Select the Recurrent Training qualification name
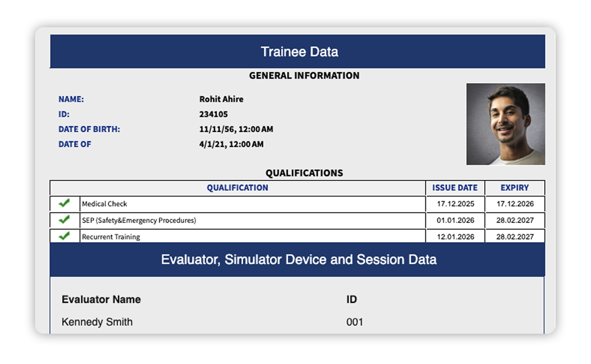 [x=111, y=237]
